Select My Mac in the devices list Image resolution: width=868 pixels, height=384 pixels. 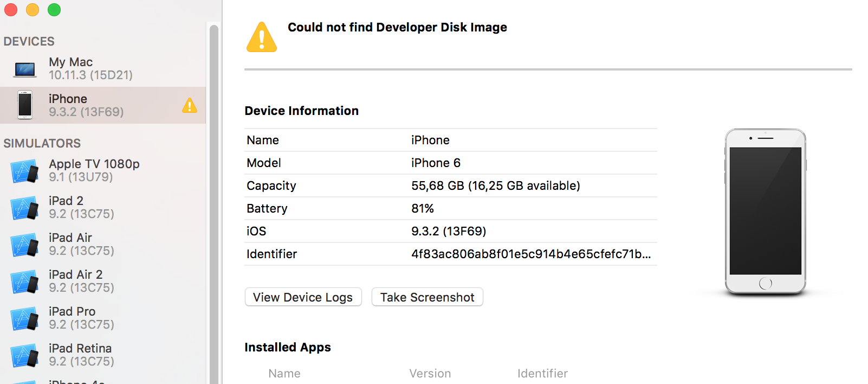point(103,68)
